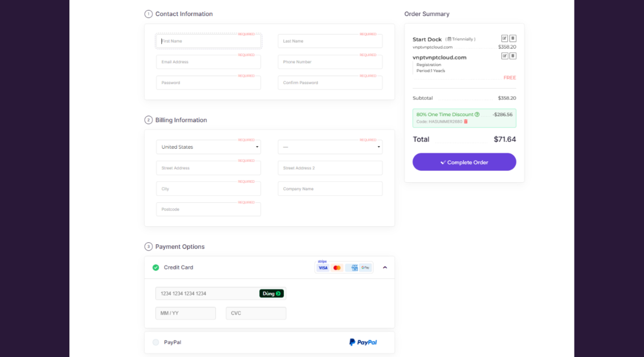The width and height of the screenshot is (644, 357).
Task: Select Credit Card payment option
Action: 156,268
